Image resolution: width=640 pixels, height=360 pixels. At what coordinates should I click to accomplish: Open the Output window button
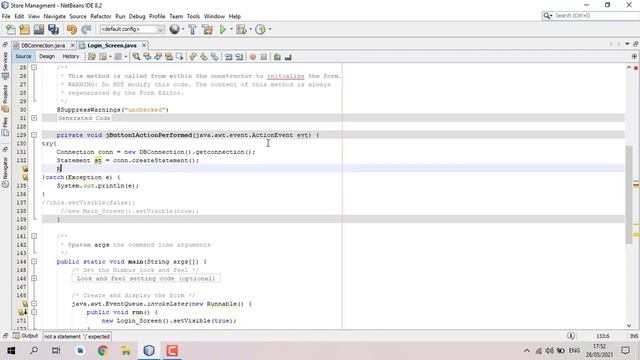pyautogui.click(x=25, y=336)
